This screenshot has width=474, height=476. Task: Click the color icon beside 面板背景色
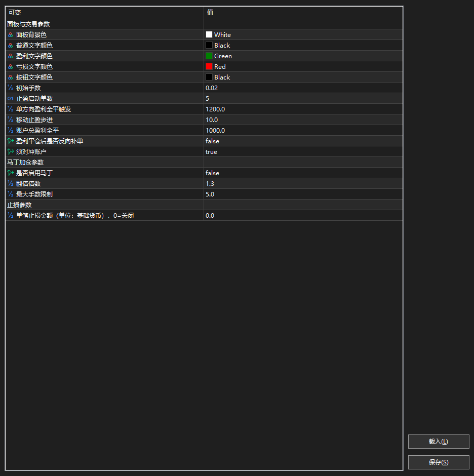tap(10, 35)
